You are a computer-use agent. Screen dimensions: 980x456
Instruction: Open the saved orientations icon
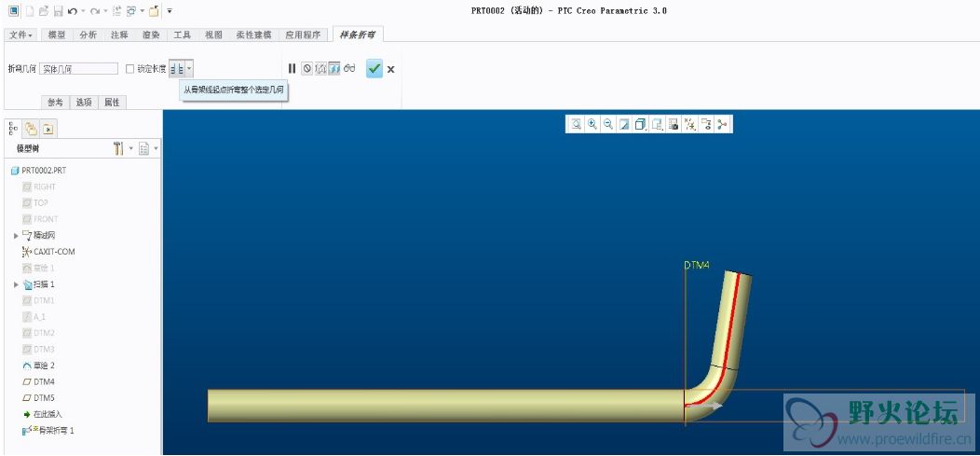[657, 124]
